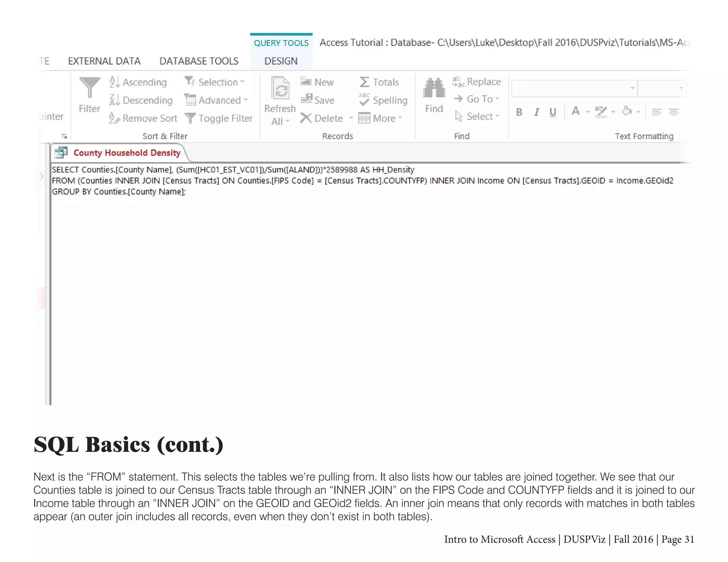
Task: Open the Delete dropdown arrow
Action: pos(351,118)
